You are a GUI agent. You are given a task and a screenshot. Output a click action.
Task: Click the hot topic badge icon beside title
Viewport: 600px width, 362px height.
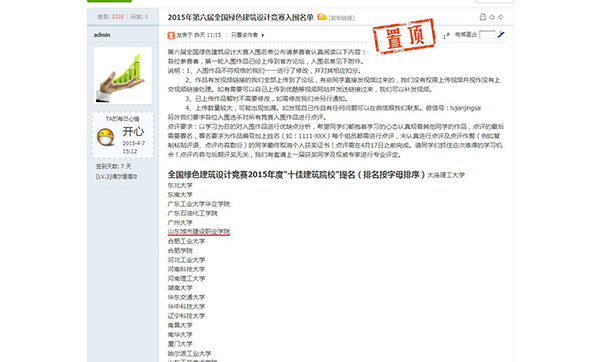[x=322, y=17]
